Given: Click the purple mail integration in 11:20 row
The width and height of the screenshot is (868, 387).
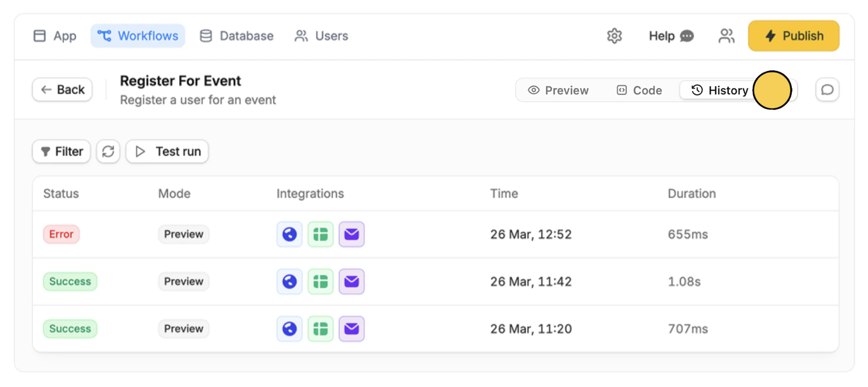Looking at the screenshot, I should [x=351, y=329].
